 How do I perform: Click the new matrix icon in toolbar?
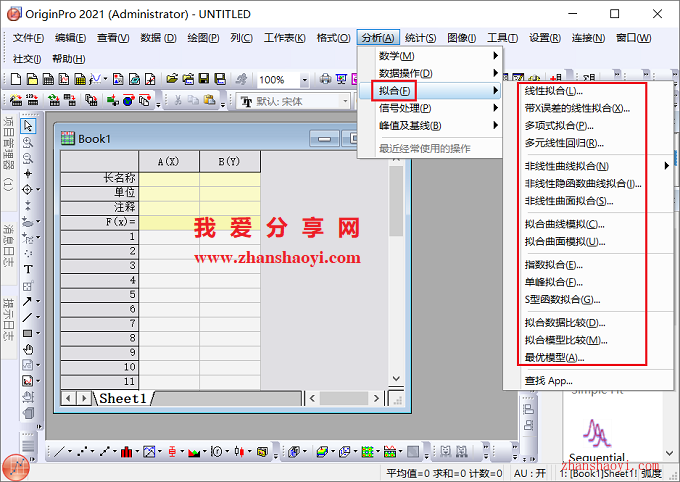point(80,79)
